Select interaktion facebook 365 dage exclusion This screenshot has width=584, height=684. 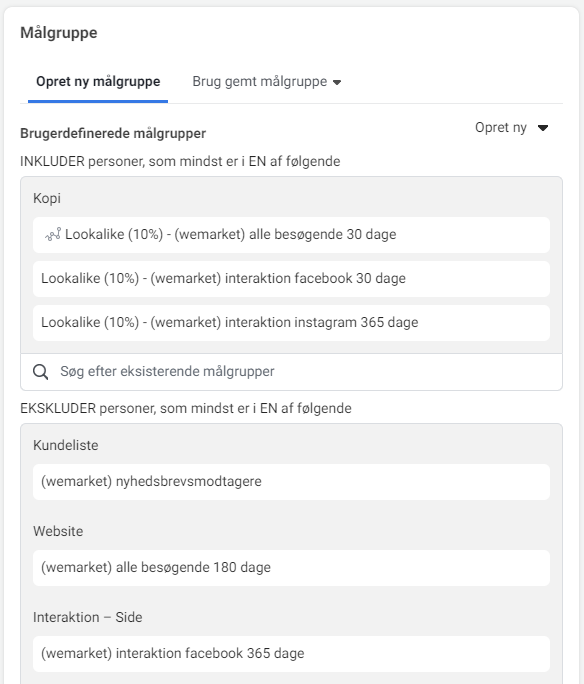291,653
